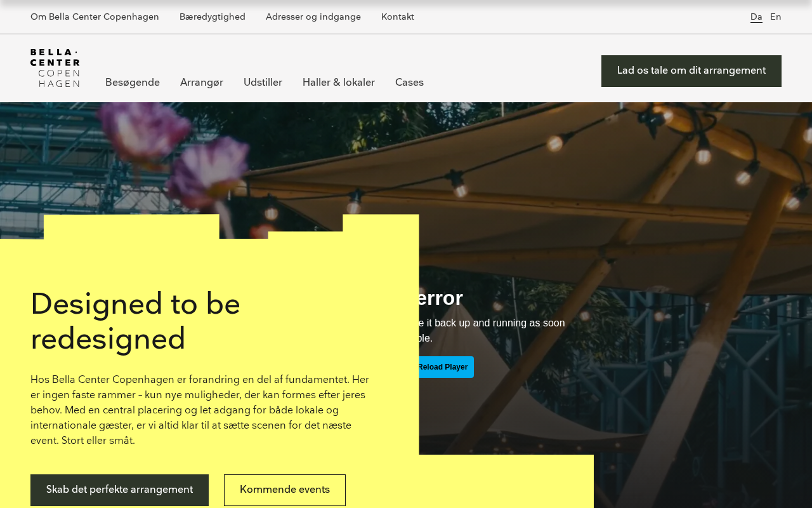This screenshot has height=508, width=812.
Task: Expand the Besøgende menu
Action: (133, 83)
